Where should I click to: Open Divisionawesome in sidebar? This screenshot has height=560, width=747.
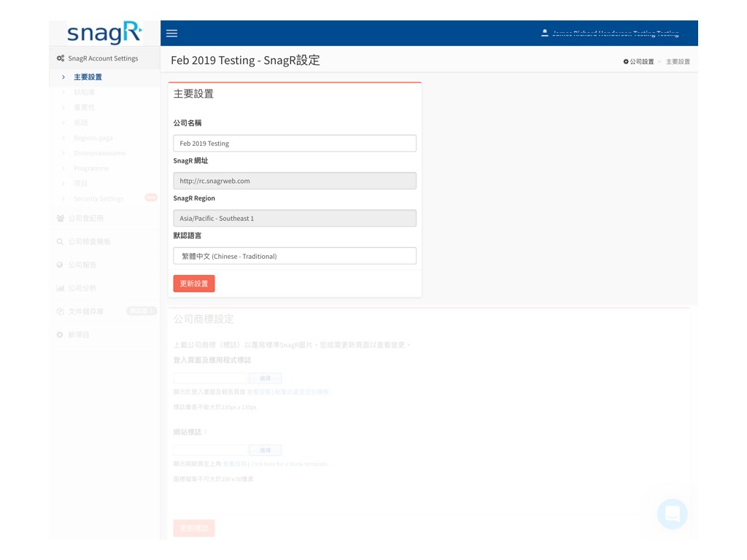[x=99, y=153]
